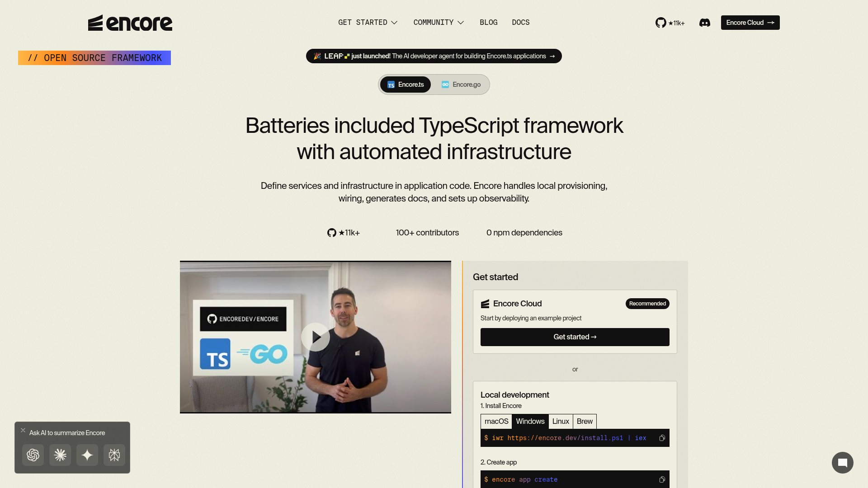
Task: Open the Leap just launched announcement banner
Action: 434,56
